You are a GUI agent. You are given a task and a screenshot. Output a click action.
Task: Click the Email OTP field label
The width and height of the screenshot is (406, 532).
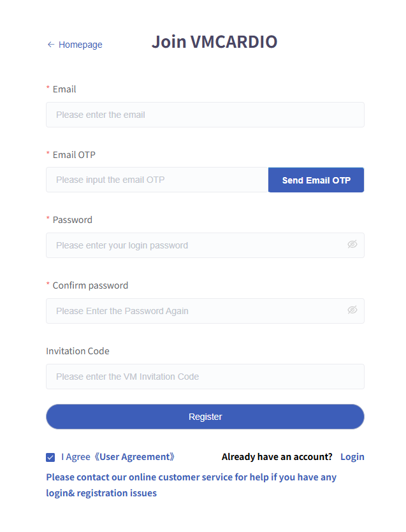pyautogui.click(x=74, y=155)
